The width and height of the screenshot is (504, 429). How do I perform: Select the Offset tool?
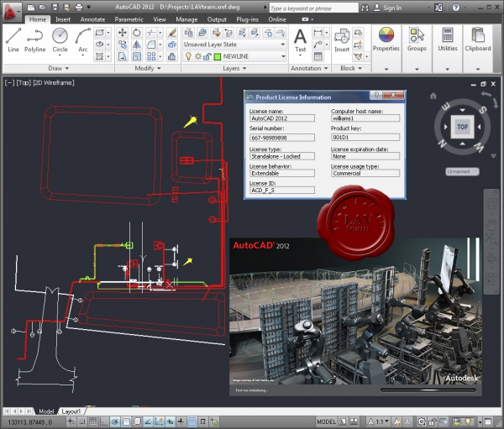tap(172, 56)
